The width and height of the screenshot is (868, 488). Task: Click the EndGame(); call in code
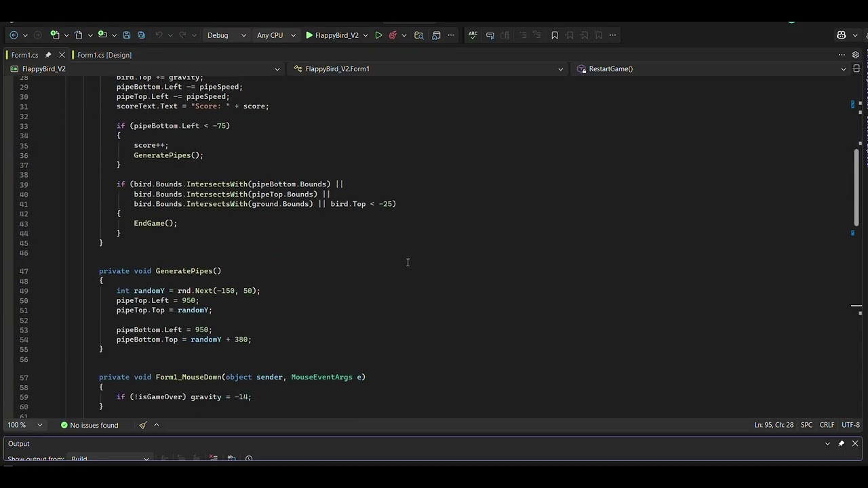point(155,223)
